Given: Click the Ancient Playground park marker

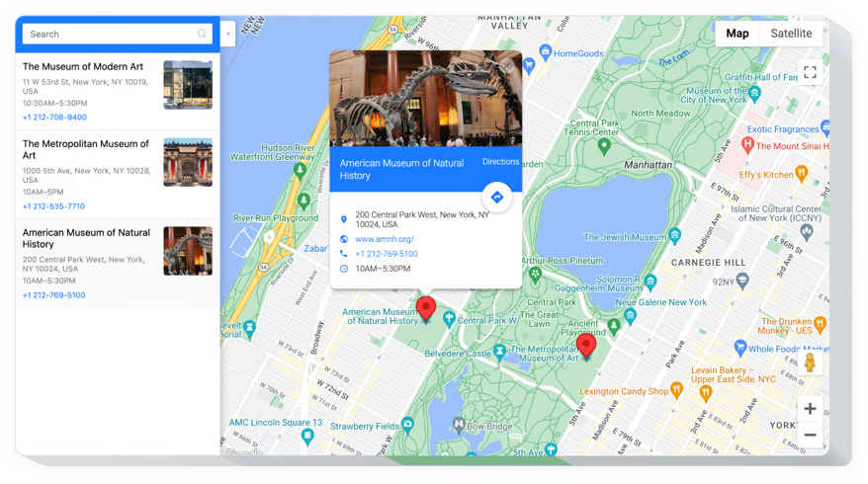Looking at the screenshot, I should click(x=613, y=326).
